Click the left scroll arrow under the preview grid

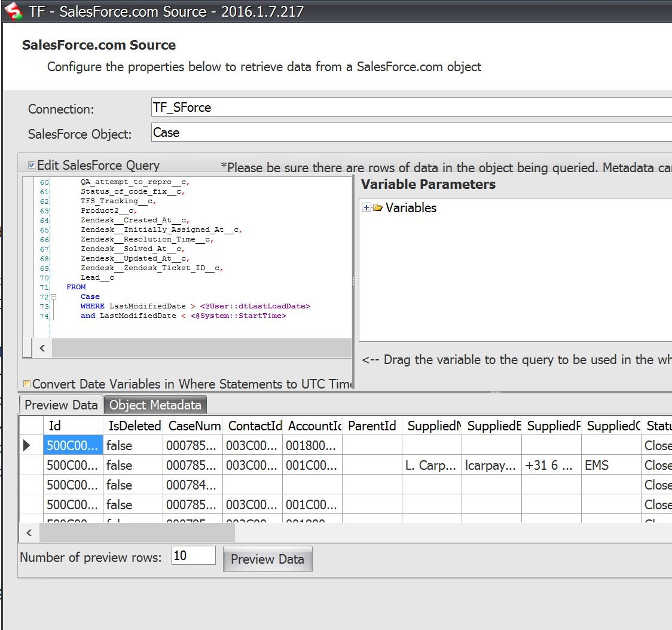point(29,532)
